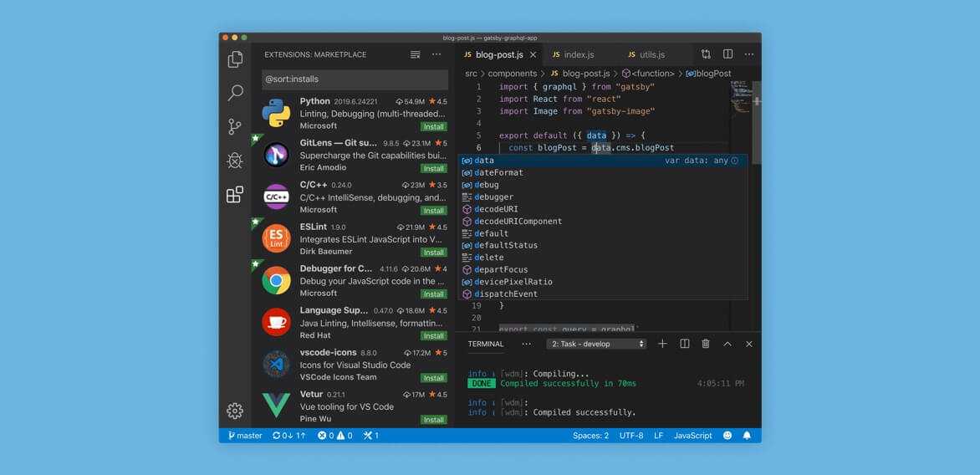Open errors and warnings status item

pyautogui.click(x=335, y=436)
